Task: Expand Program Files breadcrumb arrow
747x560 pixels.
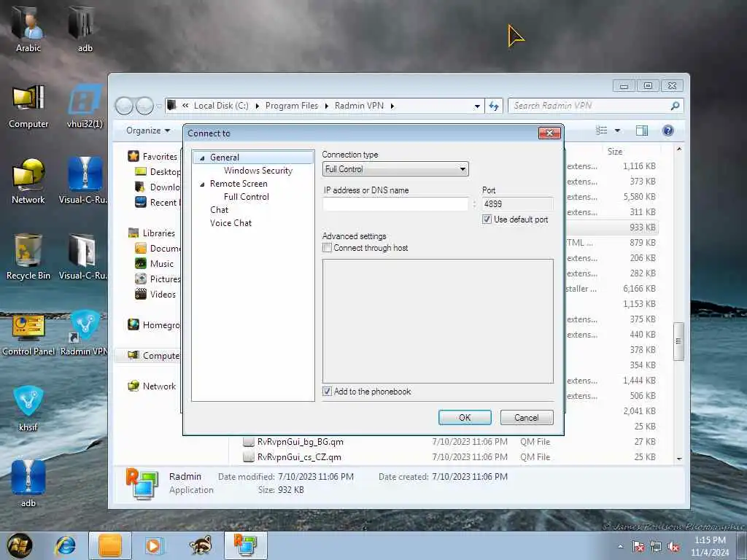Action: (326, 106)
